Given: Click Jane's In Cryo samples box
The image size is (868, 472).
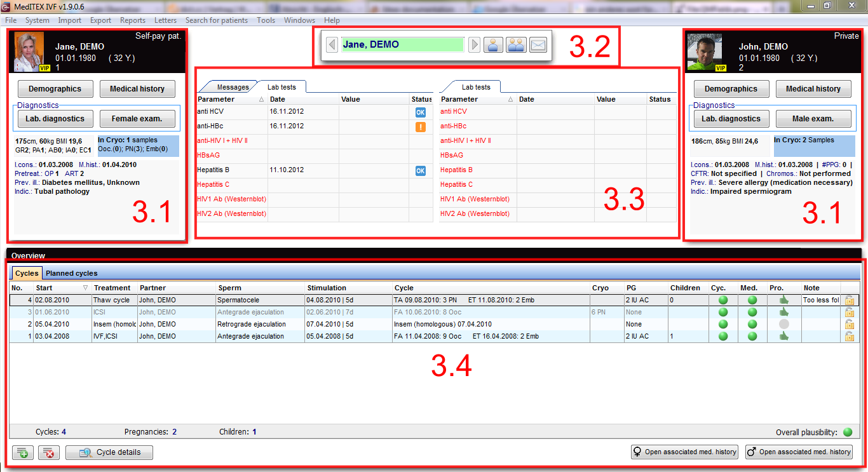Looking at the screenshot, I should point(138,146).
